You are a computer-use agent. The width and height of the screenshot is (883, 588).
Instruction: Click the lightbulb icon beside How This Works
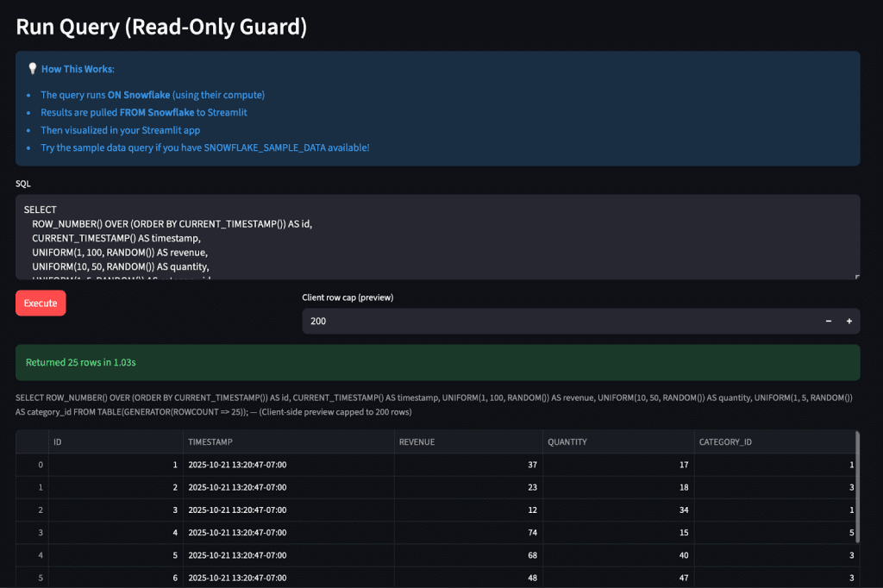tap(32, 69)
